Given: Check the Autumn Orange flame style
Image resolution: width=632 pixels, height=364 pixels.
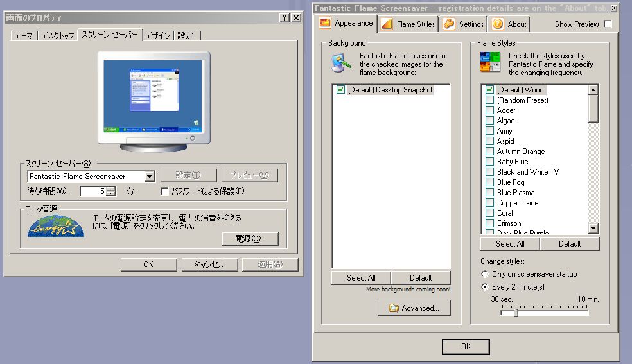Looking at the screenshot, I should point(489,151).
